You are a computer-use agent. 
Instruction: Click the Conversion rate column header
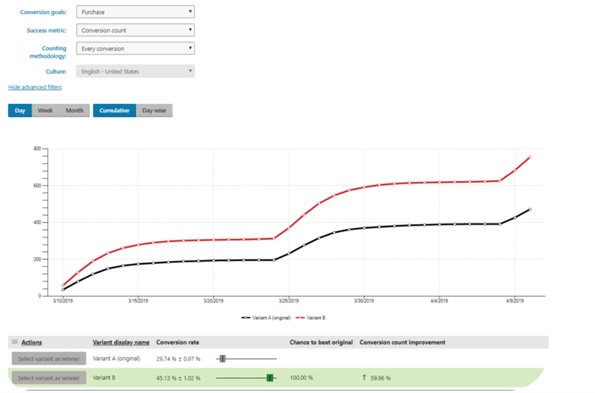coord(178,342)
